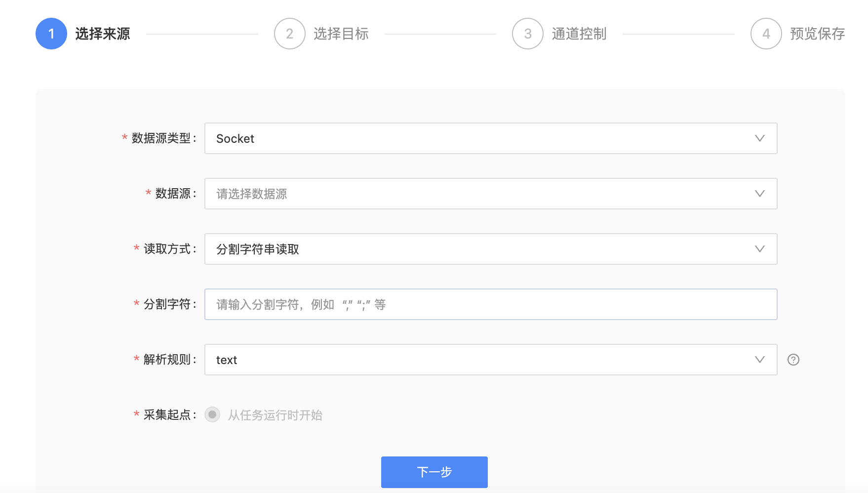This screenshot has width=868, height=493.
Task: Click the 从任务运行时开始 option text
Action: [275, 415]
